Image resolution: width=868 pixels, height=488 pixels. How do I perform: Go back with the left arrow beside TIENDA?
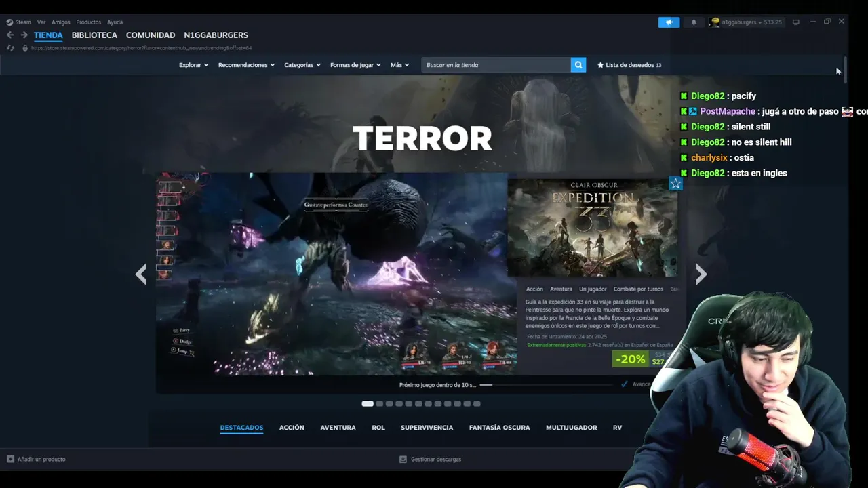point(9,35)
